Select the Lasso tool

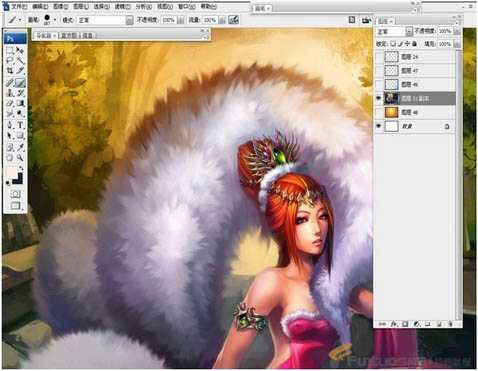pos(10,61)
